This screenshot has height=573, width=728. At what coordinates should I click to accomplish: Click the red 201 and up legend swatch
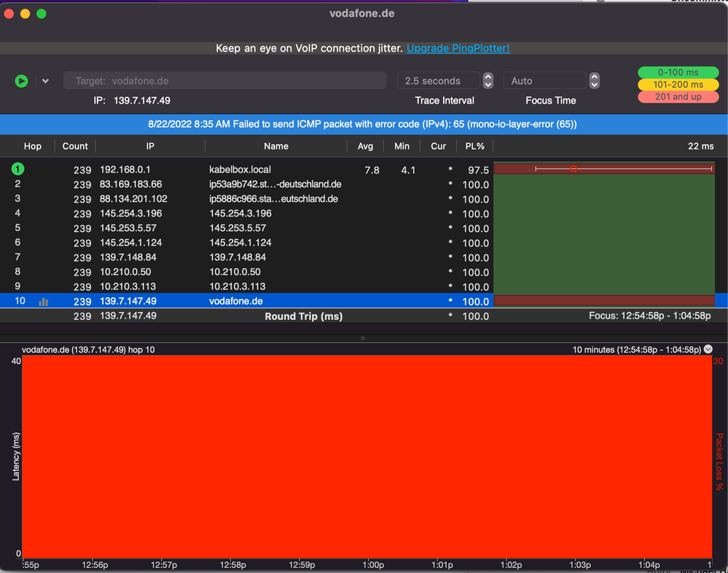(x=678, y=96)
